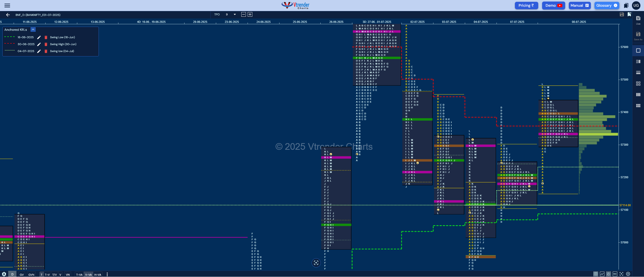This screenshot has height=277, width=644.
Task: Select the VN tab
Action: 68,275
